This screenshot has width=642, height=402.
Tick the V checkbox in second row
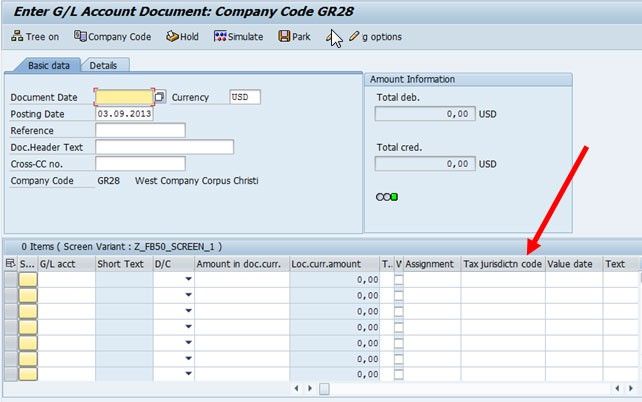point(399,296)
